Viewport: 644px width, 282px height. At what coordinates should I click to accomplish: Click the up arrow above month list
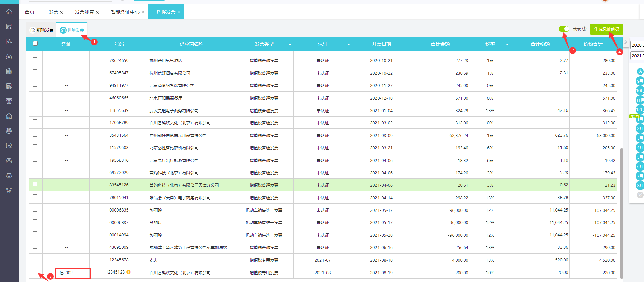(x=640, y=72)
